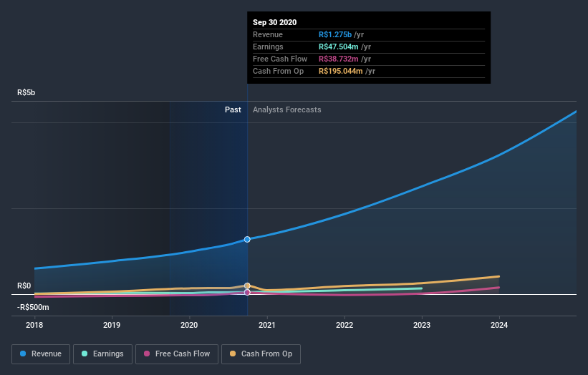Toggle the Free Cash Flow legend series
The image size is (588, 375).
click(x=177, y=354)
